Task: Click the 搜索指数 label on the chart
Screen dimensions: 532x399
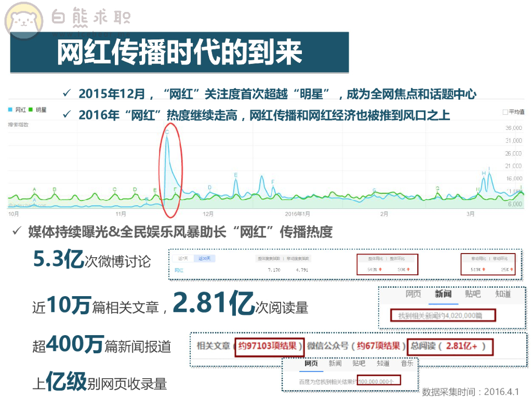Action: 18,125
